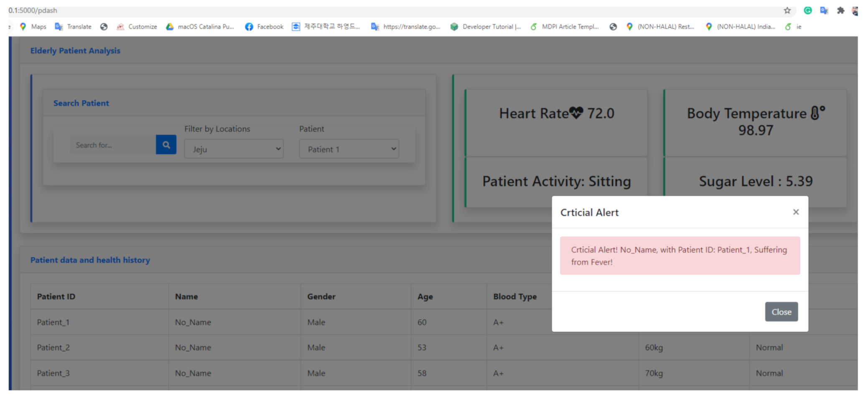
Task: Open the Developer Tutorial bookmark
Action: pos(486,27)
